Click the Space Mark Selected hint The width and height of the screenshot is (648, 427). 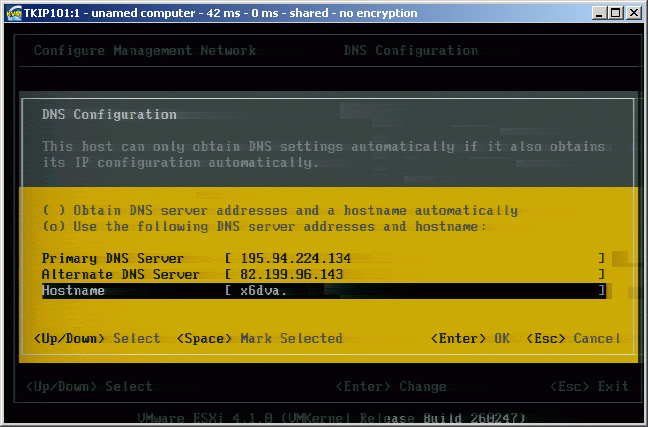click(x=260, y=338)
